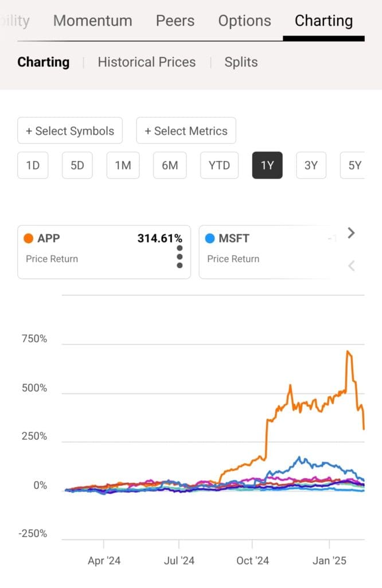Advance to next symbol card via right chevron
The height and width of the screenshot is (588, 382).
(x=350, y=233)
